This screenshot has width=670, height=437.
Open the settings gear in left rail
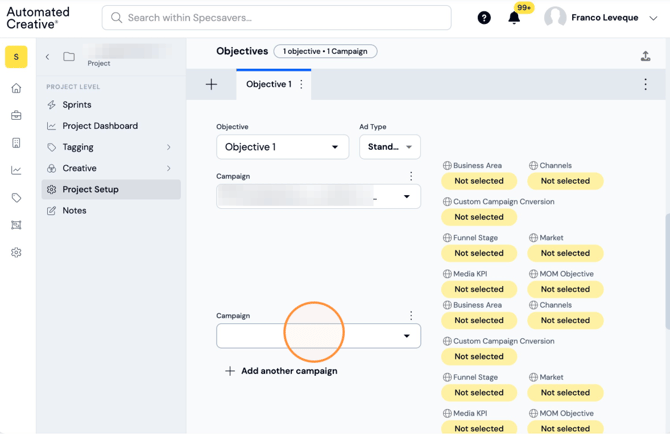16,252
